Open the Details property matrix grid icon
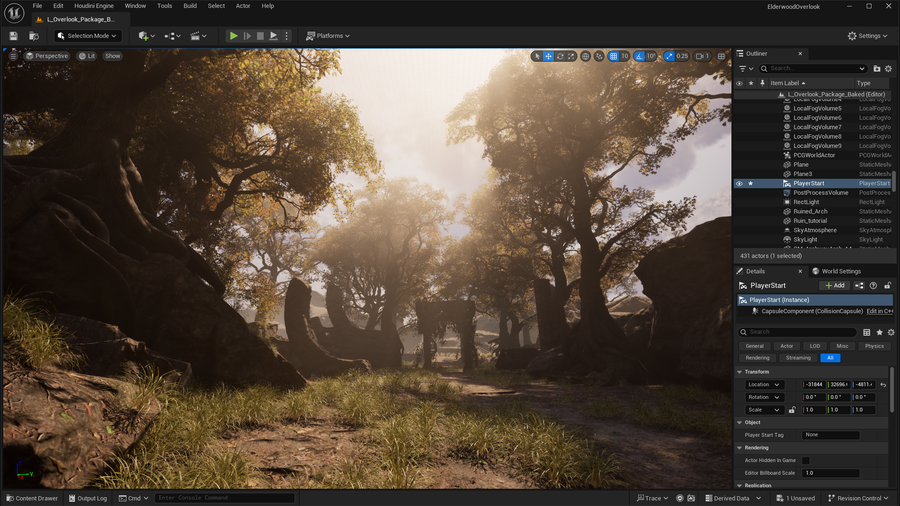The image size is (900, 506). pyautogui.click(x=867, y=332)
